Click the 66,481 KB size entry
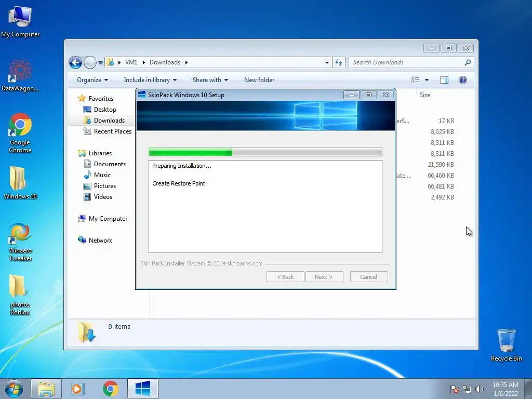The height and width of the screenshot is (399, 532). 441,187
